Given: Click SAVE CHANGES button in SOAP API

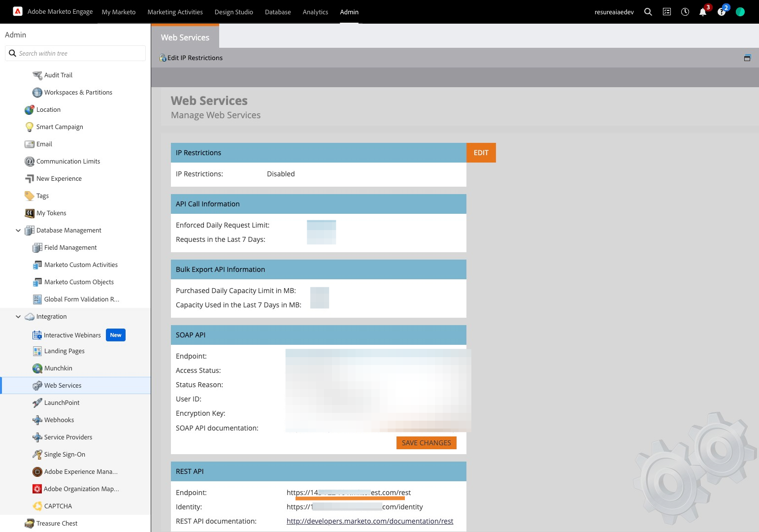Looking at the screenshot, I should pyautogui.click(x=427, y=443).
